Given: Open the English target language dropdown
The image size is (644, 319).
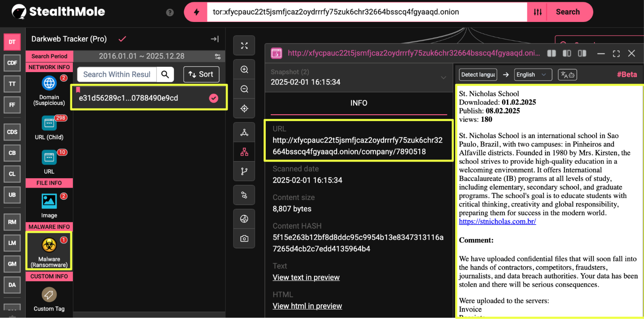Looking at the screenshot, I should click(x=533, y=75).
